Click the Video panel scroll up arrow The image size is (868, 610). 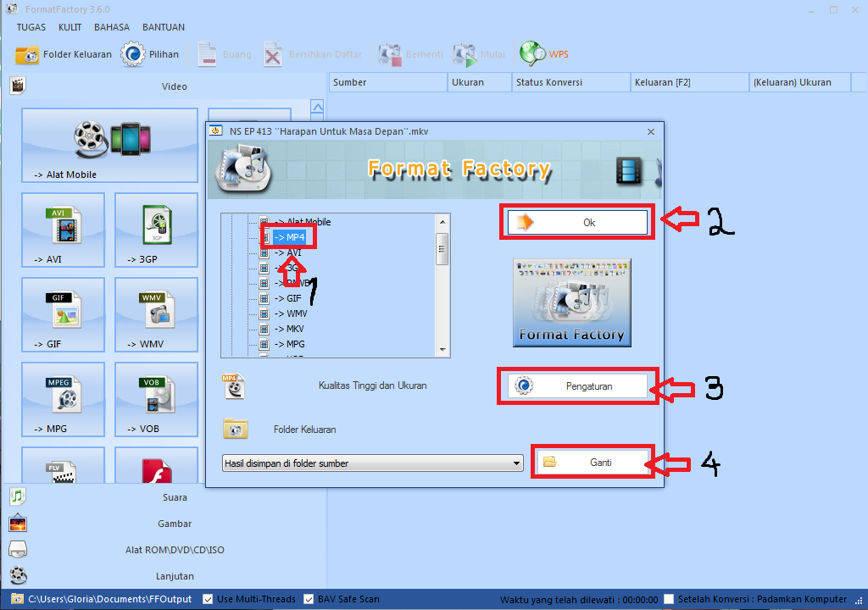[x=317, y=106]
